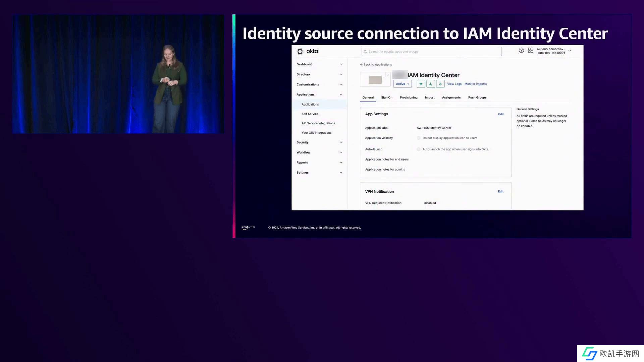Open Your OIN Integrations
This screenshot has height=362, width=644.
tap(316, 133)
